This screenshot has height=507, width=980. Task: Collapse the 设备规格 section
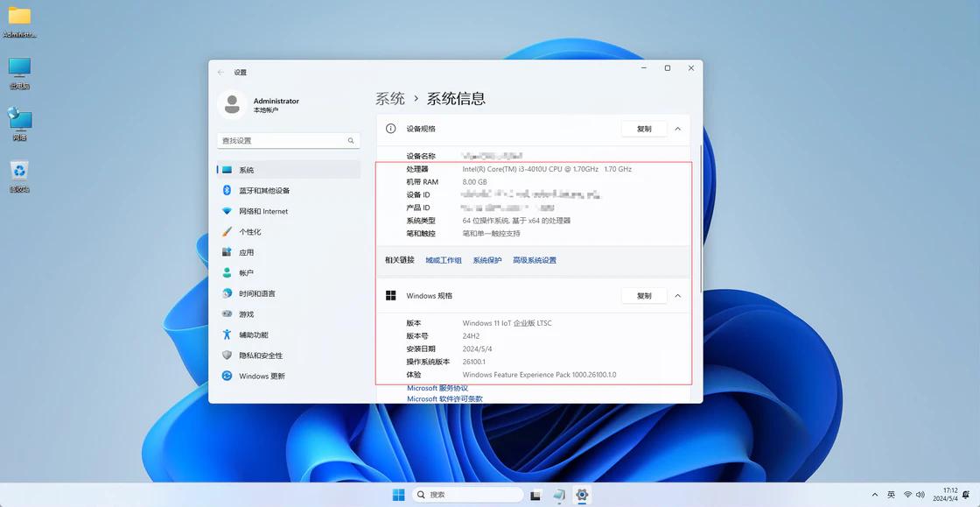pos(677,128)
